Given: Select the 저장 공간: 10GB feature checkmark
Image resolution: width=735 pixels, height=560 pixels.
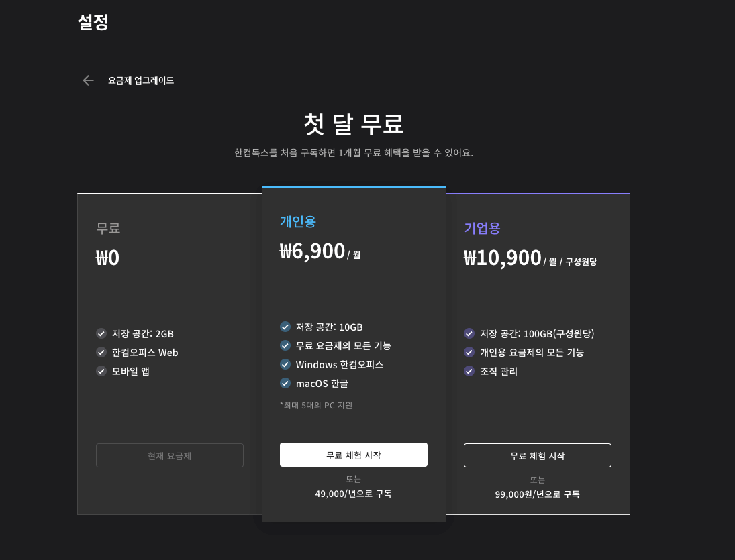Looking at the screenshot, I should pos(285,327).
